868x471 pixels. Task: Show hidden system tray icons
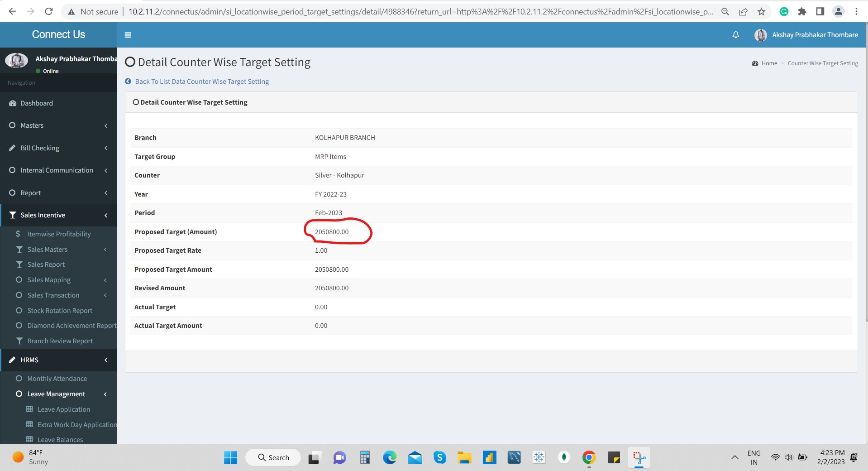[x=735, y=457]
